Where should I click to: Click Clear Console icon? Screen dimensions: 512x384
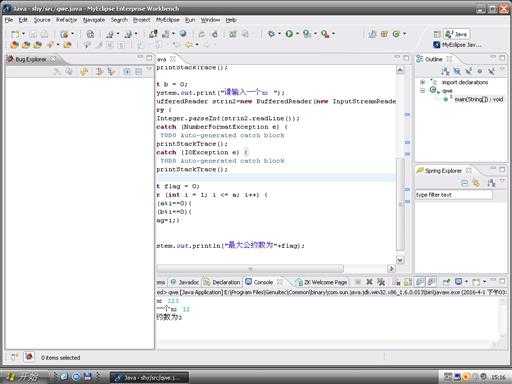pyautogui.click(x=397, y=282)
